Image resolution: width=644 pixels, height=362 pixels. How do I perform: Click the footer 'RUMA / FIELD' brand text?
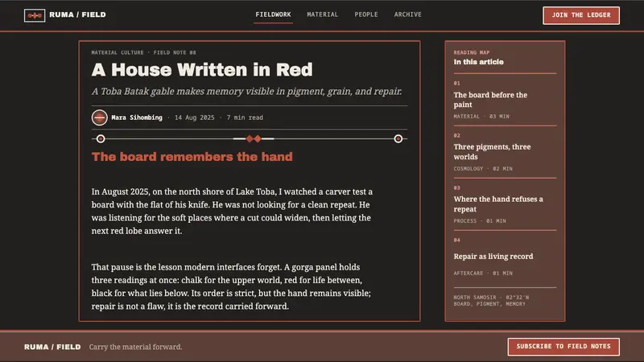point(52,347)
